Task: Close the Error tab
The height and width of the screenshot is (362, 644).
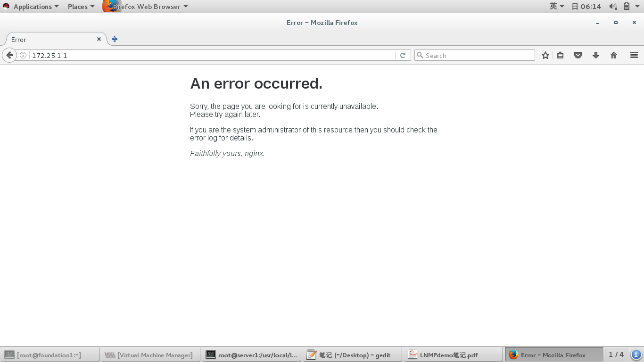Action: (x=99, y=39)
